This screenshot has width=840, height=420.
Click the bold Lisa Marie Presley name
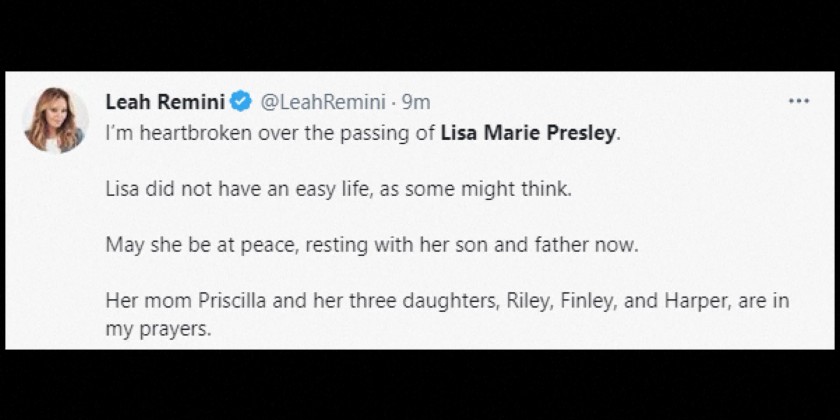click(x=530, y=134)
